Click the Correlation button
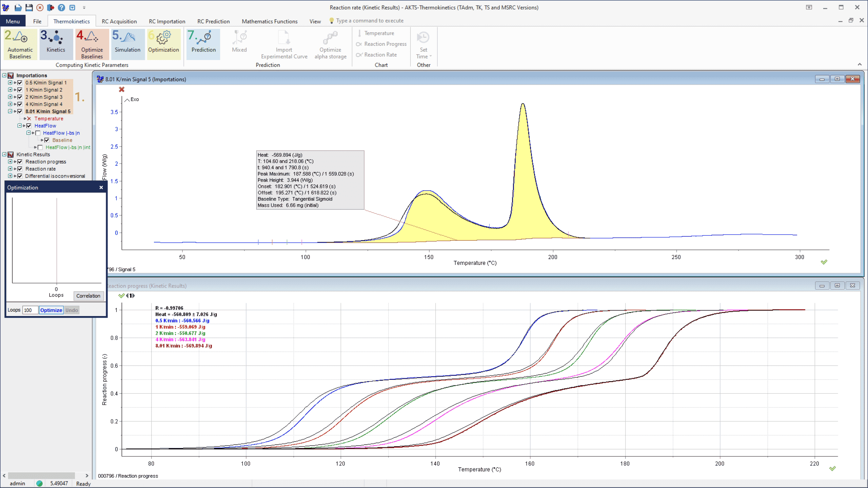The height and width of the screenshot is (488, 868). 88,296
